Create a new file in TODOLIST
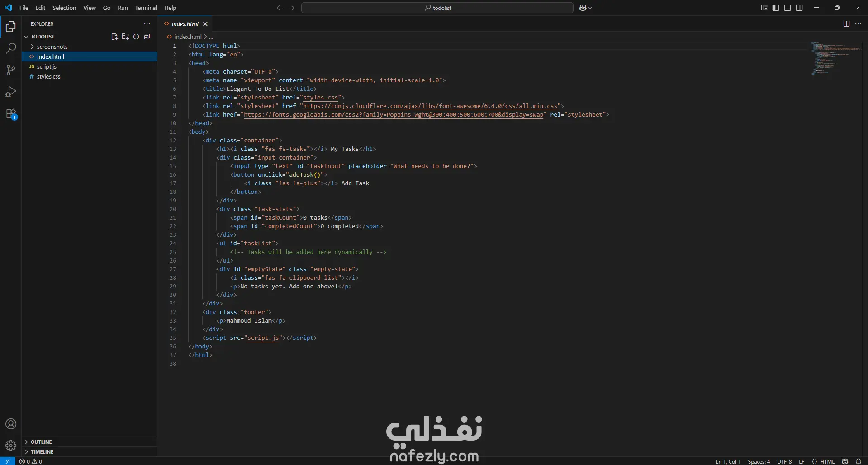Viewport: 868px width, 465px height. coord(114,37)
